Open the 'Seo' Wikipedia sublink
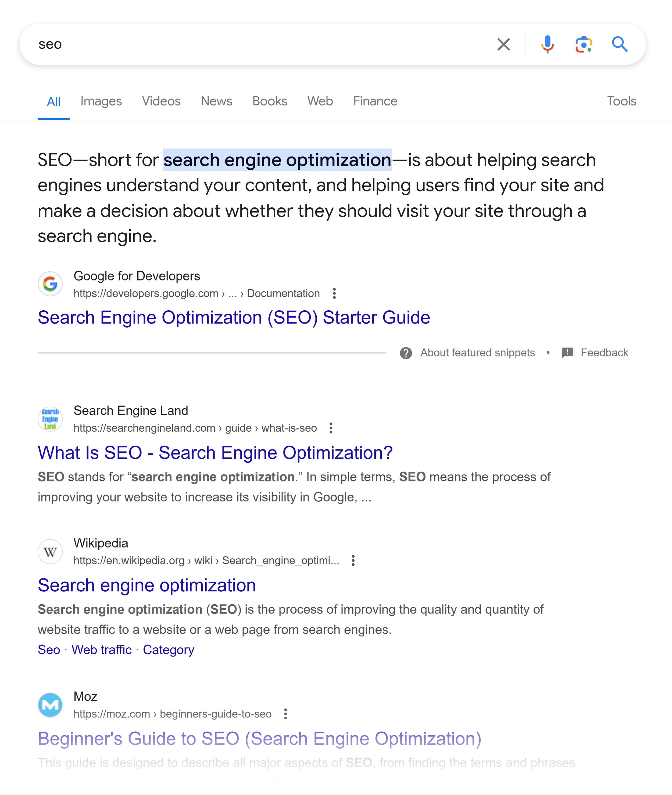This screenshot has height=795, width=672. (x=49, y=650)
